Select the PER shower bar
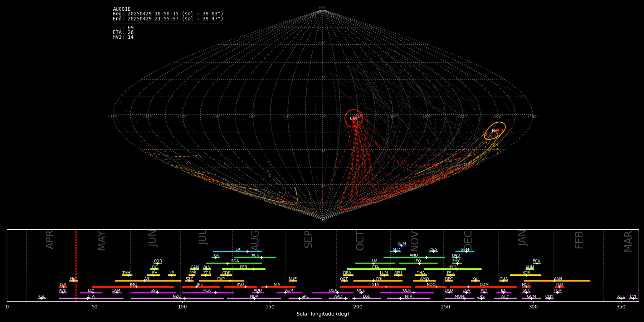The height and width of the screenshot is (322, 644). click(x=244, y=269)
